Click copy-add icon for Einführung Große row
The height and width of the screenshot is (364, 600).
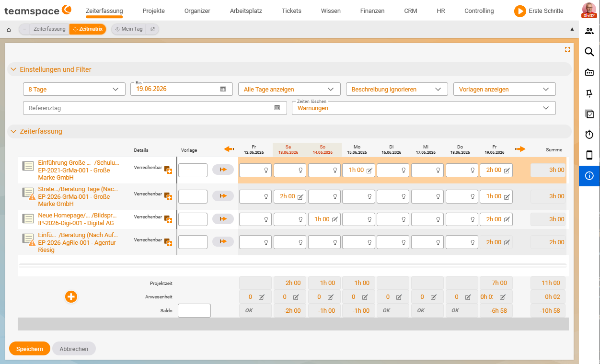[168, 170]
